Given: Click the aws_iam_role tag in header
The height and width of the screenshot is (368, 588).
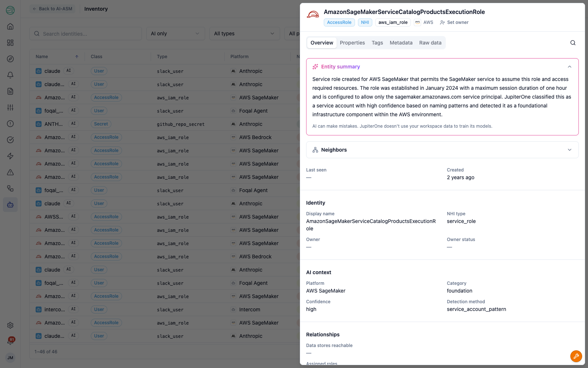Looking at the screenshot, I should 393,22.
